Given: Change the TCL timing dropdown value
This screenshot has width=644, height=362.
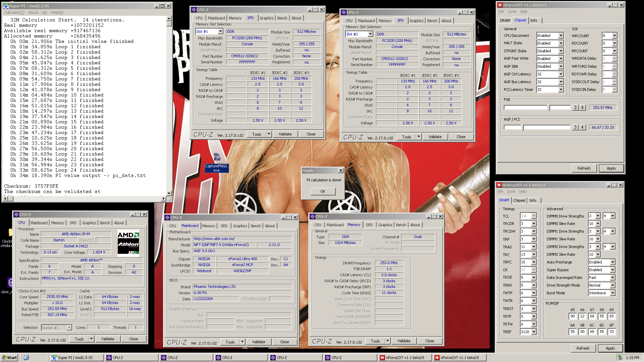Looking at the screenshot, I should click(x=533, y=216).
